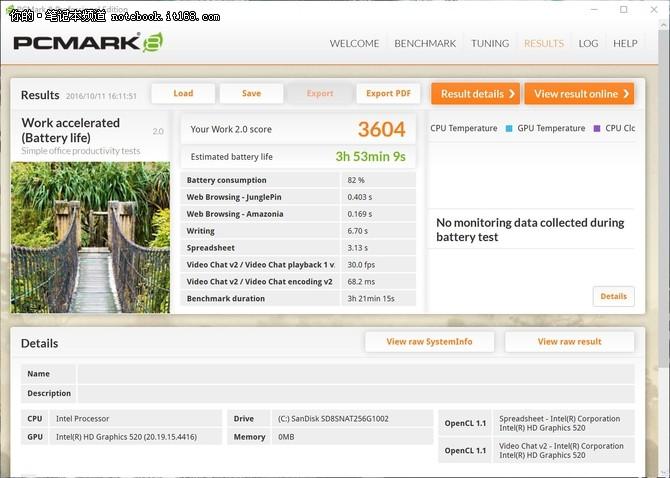Click the Export PDF button
The image size is (670, 478).
tap(388, 94)
